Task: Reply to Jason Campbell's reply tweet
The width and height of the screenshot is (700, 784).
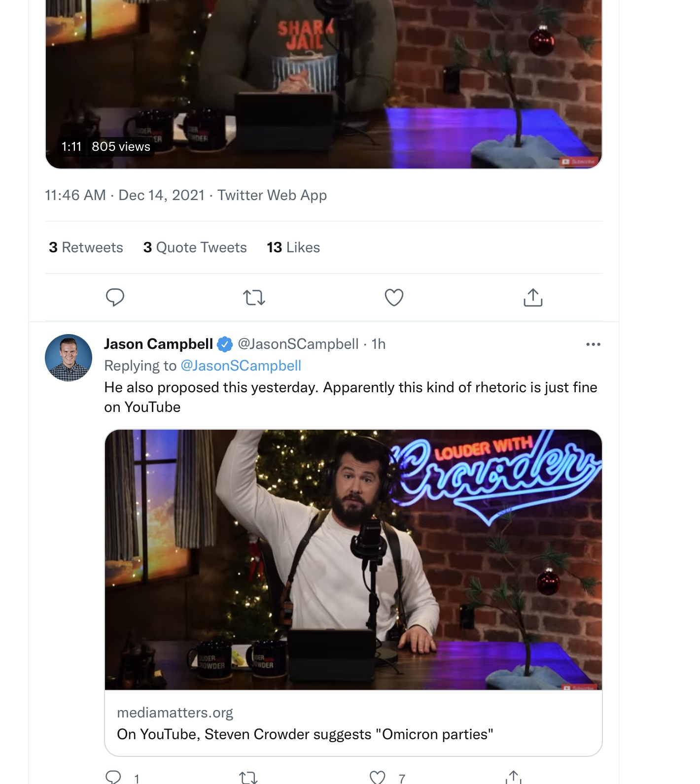Action: click(114, 777)
